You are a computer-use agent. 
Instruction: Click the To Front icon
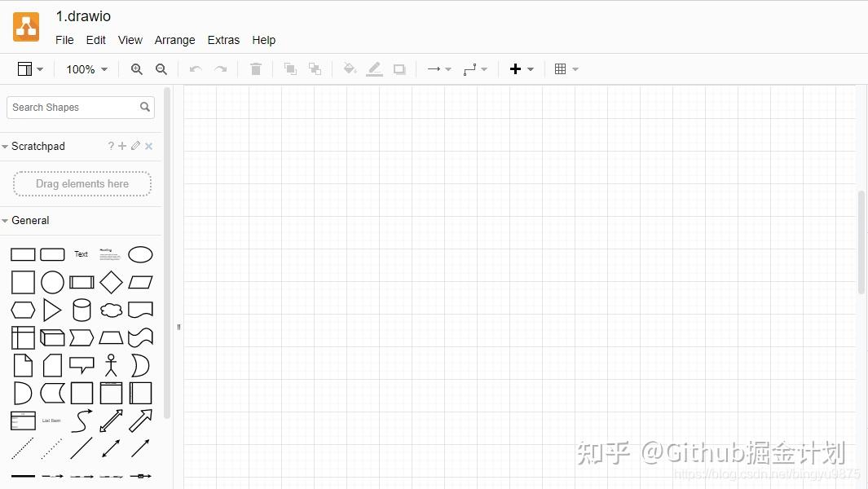(x=290, y=68)
